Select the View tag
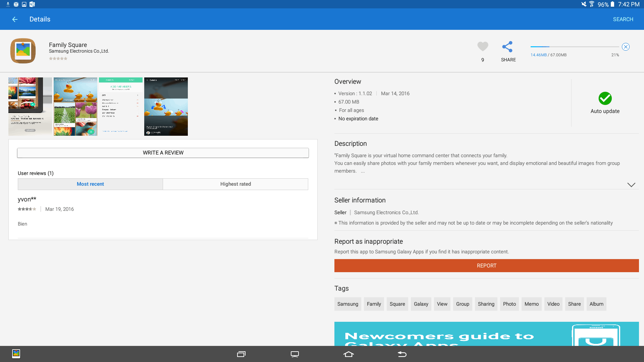 point(442,304)
